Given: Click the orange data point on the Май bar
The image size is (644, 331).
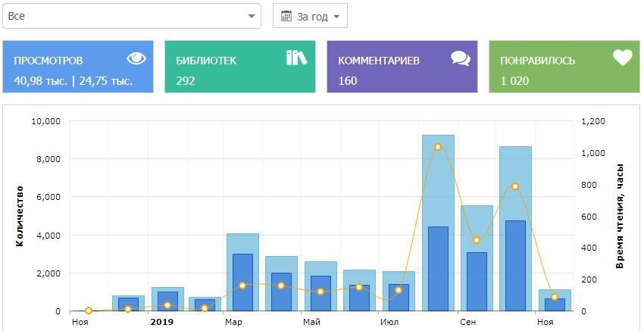Looking at the screenshot, I should [320, 292].
